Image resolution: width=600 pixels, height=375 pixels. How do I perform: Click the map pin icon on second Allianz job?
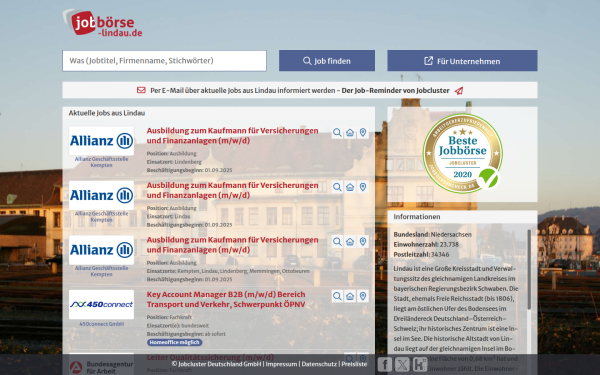[x=363, y=187]
